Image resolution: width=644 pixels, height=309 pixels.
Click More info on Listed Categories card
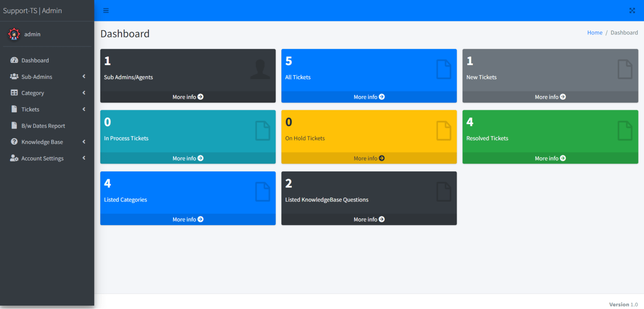coord(187,219)
